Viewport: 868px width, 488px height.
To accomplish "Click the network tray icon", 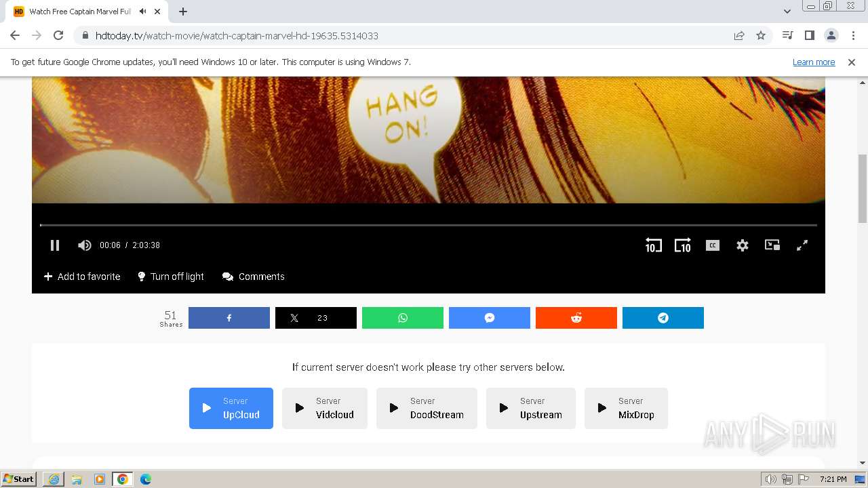I will (787, 479).
